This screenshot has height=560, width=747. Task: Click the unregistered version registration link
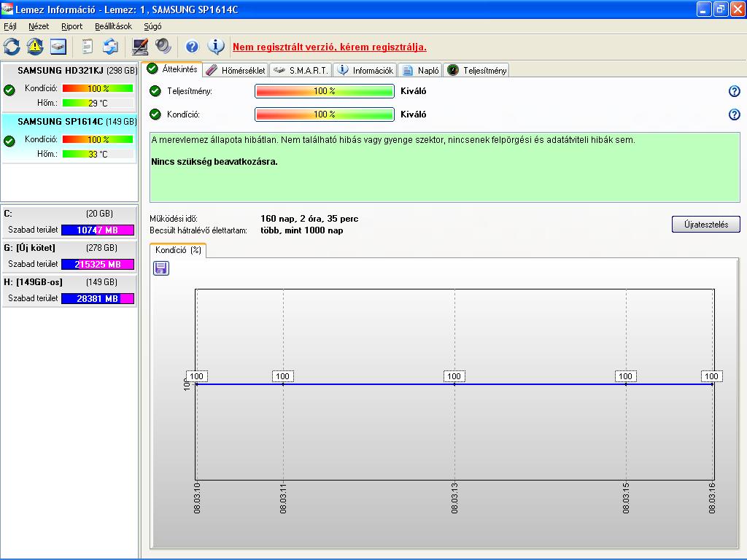click(329, 47)
